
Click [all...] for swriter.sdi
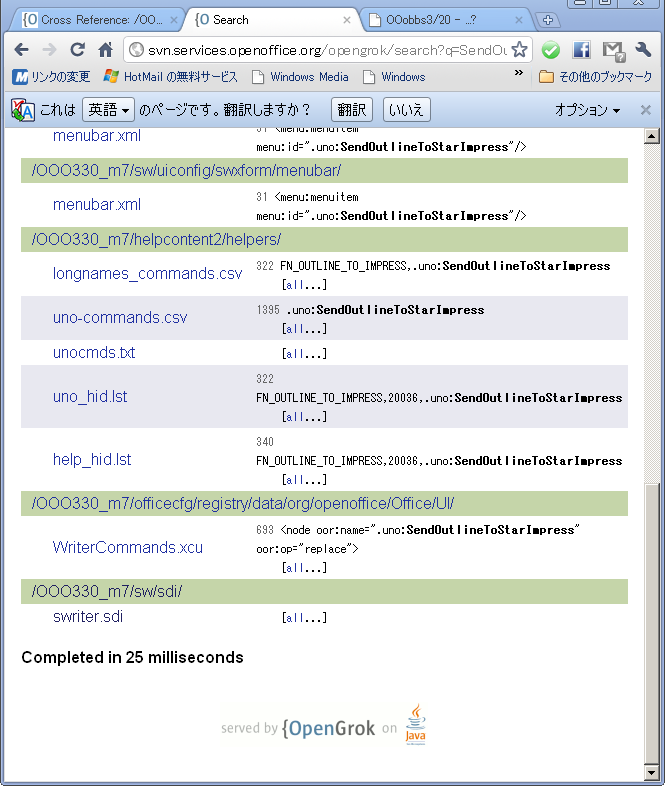tap(304, 618)
